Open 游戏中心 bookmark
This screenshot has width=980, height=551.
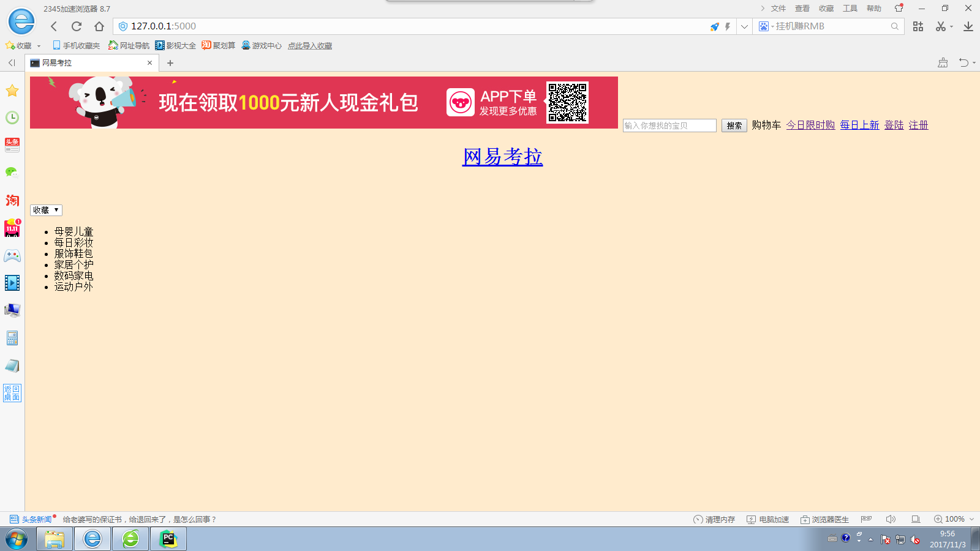point(262,45)
